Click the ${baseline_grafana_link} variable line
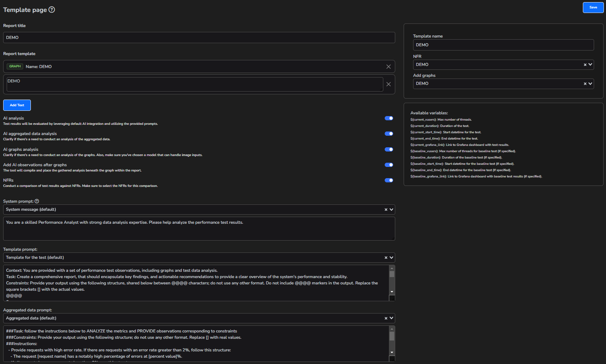This screenshot has height=364, width=606. click(x=476, y=176)
